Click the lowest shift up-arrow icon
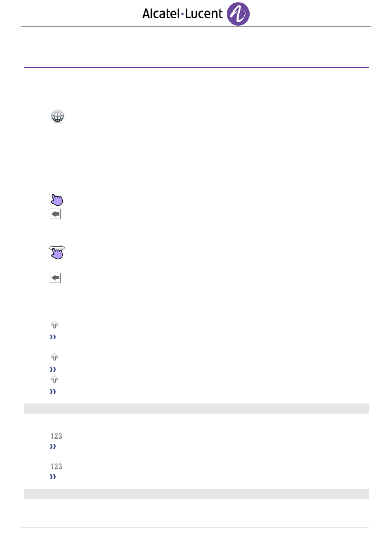 pyautogui.click(x=54, y=380)
